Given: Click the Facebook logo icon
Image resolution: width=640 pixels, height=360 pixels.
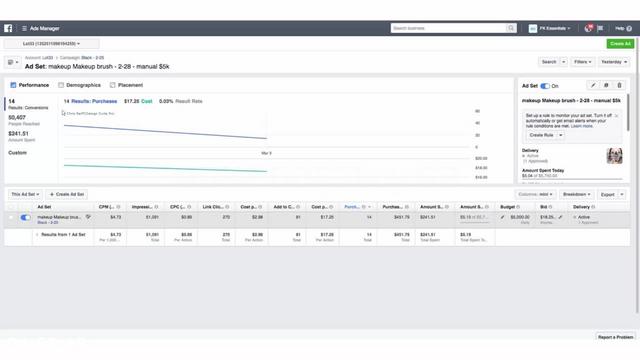Looking at the screenshot, I should (x=8, y=28).
